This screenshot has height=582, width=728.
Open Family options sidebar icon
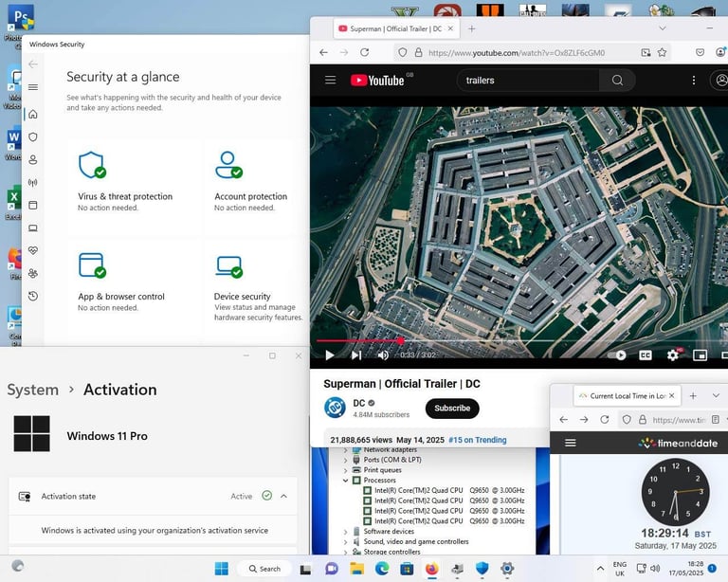(x=33, y=273)
